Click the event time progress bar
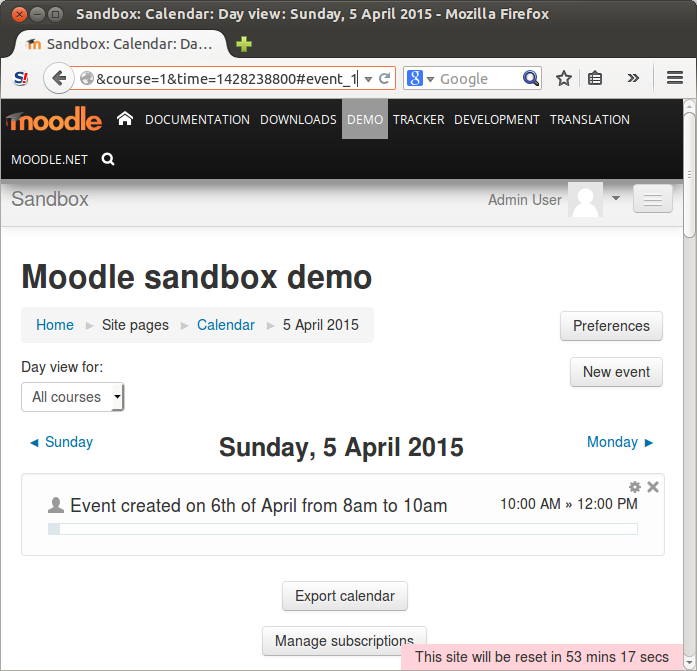This screenshot has width=697, height=671. (x=343, y=529)
